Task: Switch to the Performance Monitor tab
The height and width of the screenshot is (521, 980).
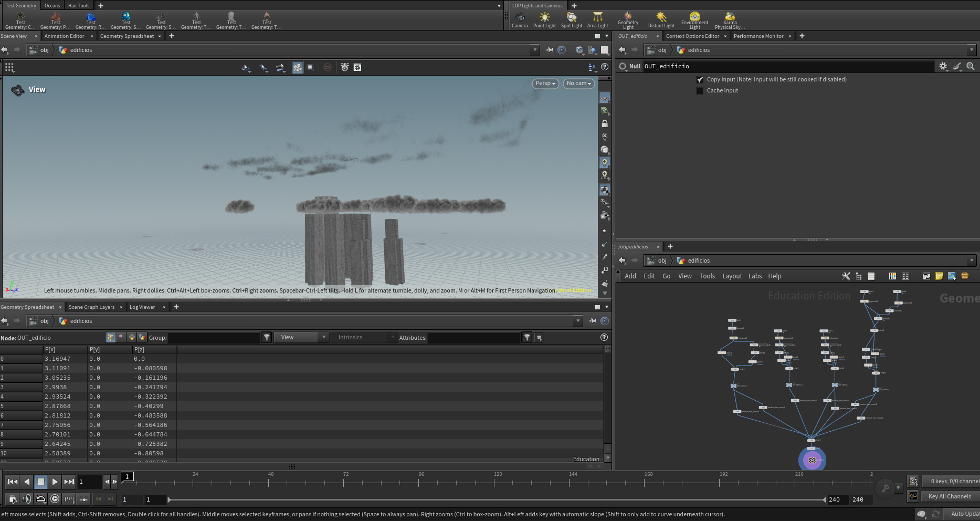Action: 758,36
